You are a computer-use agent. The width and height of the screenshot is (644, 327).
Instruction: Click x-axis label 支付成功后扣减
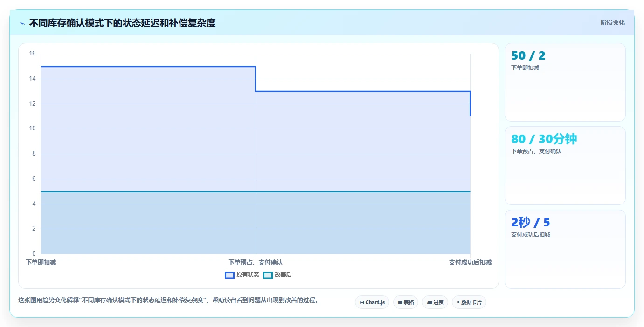[470, 263]
